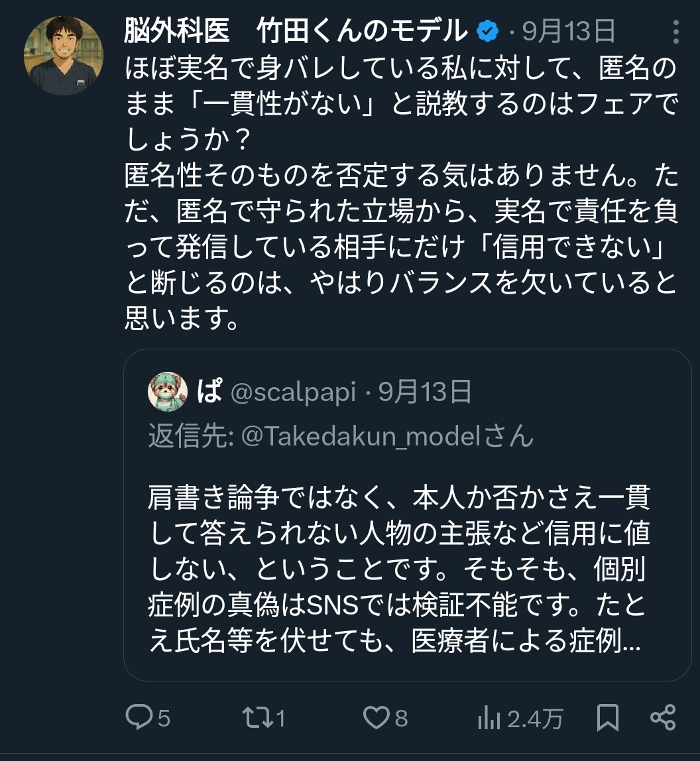Open the main tweet text body
Image resolution: width=700 pixels, height=761 pixels.
point(398,192)
